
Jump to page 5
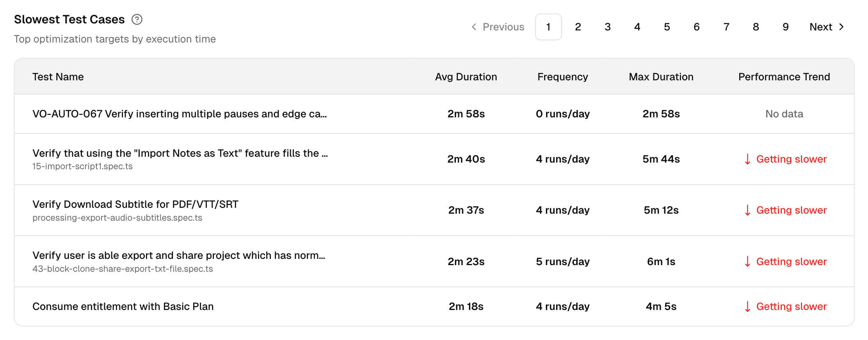(x=667, y=27)
